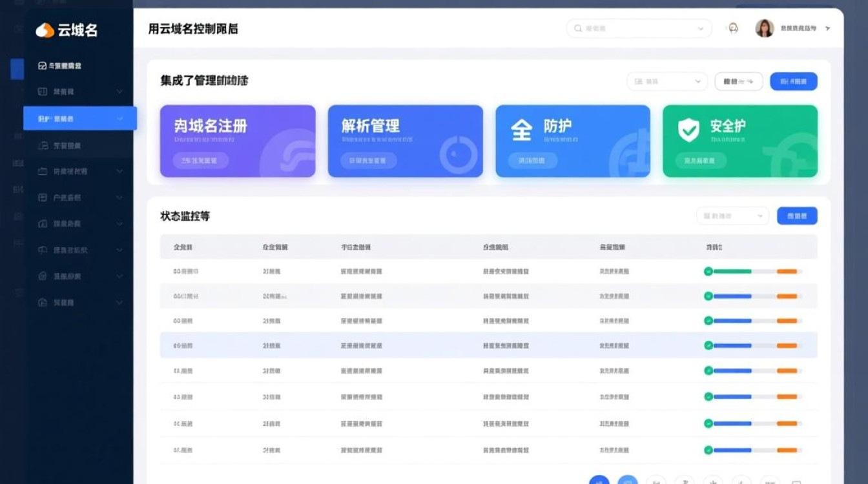Open the filter dropdown above the status table
This screenshot has height=484, width=868.
[732, 216]
